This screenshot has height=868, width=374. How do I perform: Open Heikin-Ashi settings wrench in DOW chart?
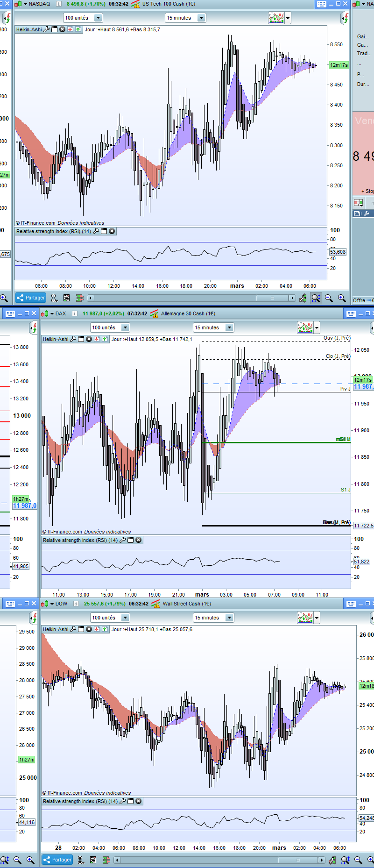click(x=73, y=629)
